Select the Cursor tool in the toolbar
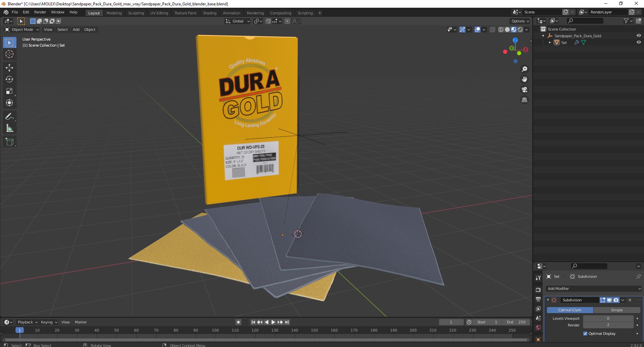The width and height of the screenshot is (644, 347). point(9,54)
